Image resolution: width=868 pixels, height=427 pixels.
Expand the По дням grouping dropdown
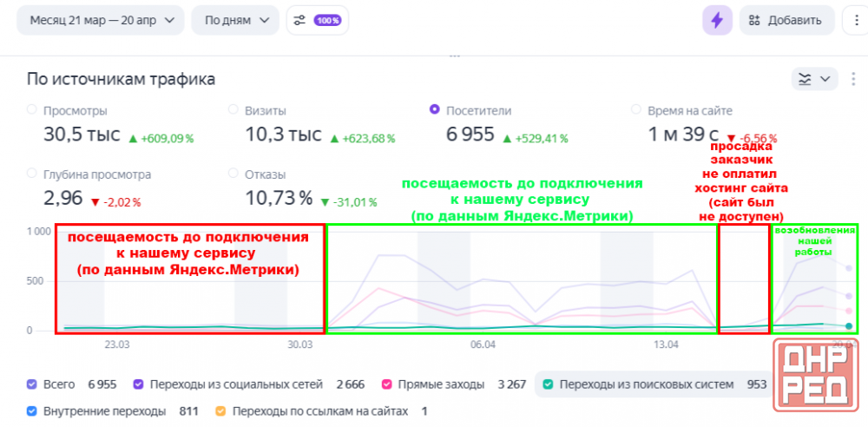click(x=235, y=20)
